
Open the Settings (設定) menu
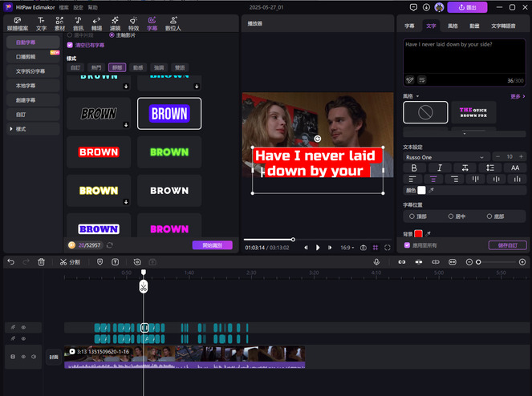[79, 7]
